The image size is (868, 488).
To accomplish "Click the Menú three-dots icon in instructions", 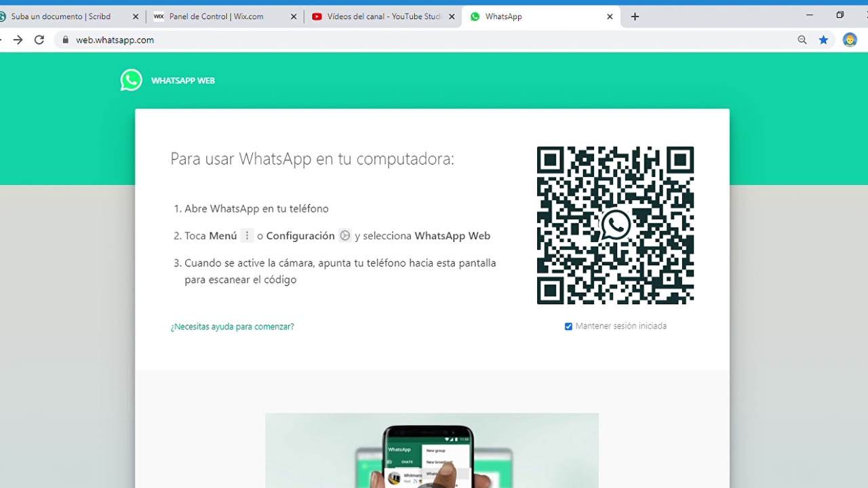I will pyautogui.click(x=247, y=236).
